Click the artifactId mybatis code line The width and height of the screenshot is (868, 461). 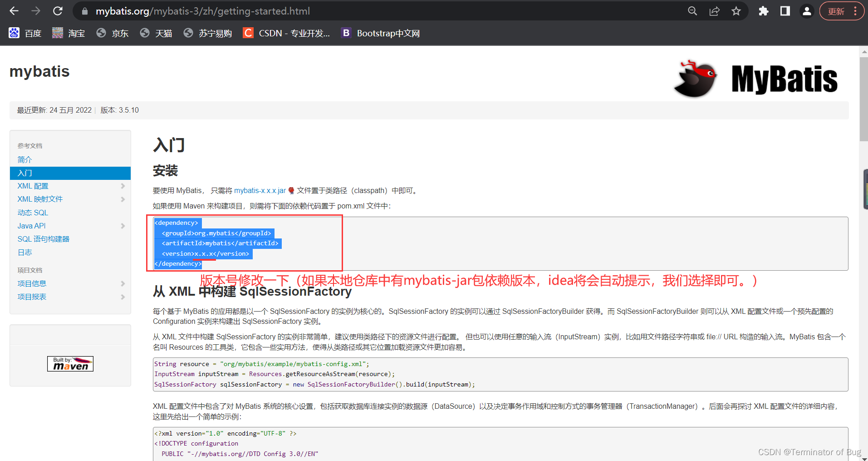[x=220, y=243]
